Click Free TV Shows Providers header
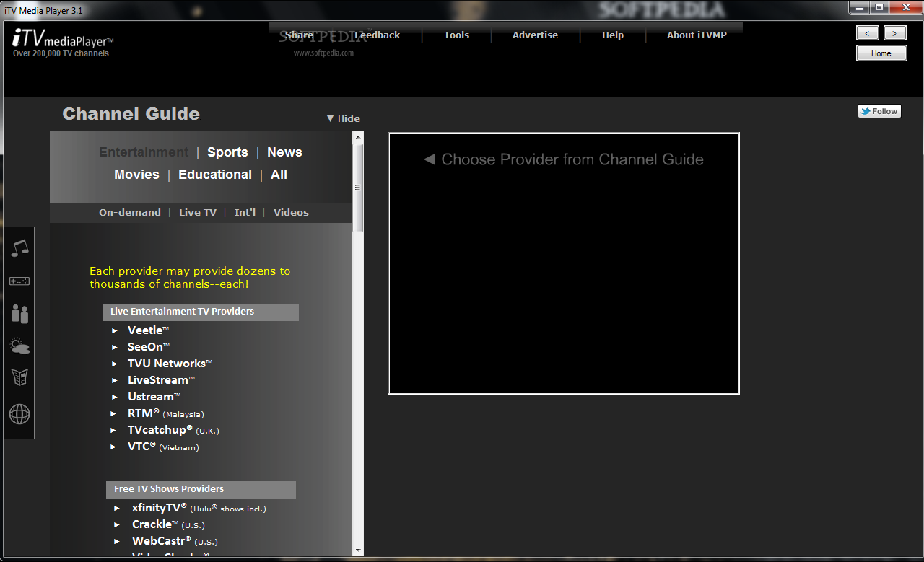The height and width of the screenshot is (562, 924). (201, 489)
